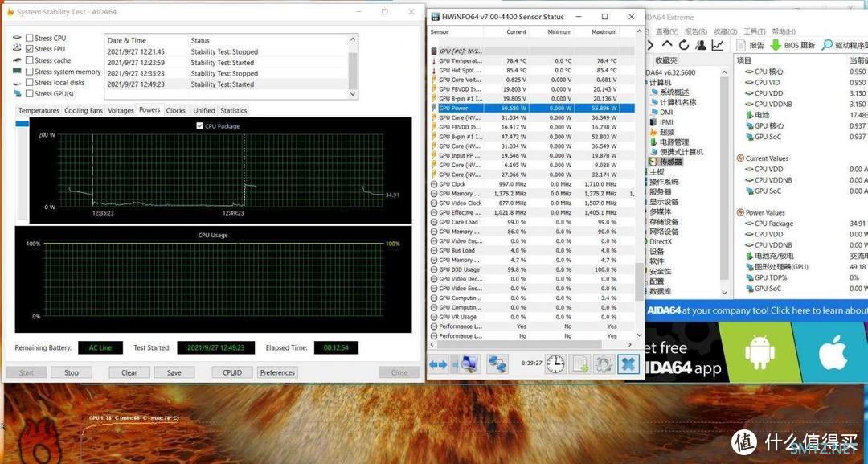Click forward arrow in AIDA64 Extreme toolbar
The width and height of the screenshot is (868, 464).
click(x=650, y=45)
